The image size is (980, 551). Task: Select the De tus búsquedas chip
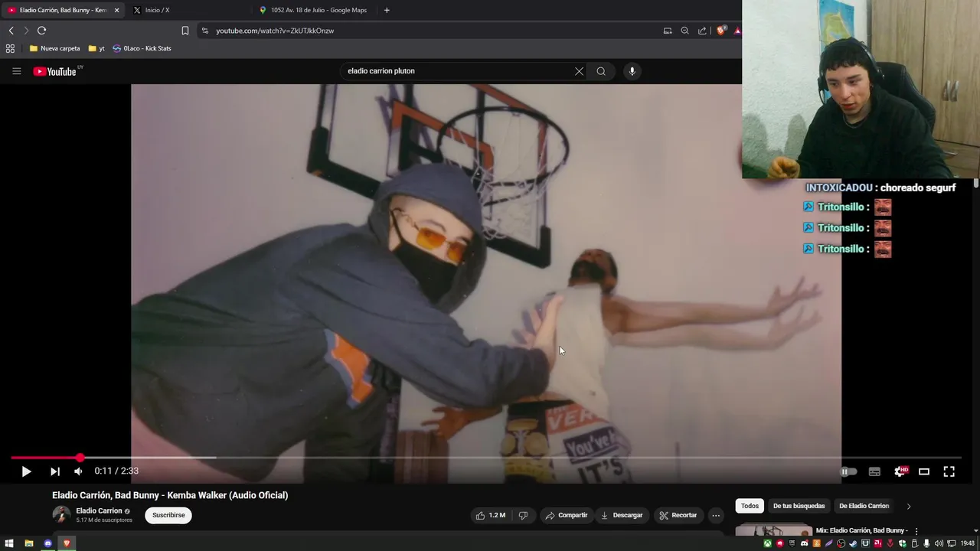[x=799, y=506]
